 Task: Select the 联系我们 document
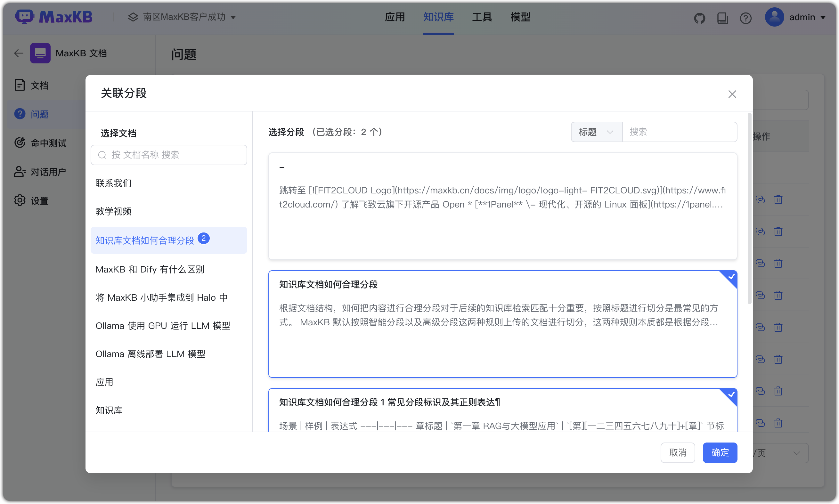(x=169, y=183)
